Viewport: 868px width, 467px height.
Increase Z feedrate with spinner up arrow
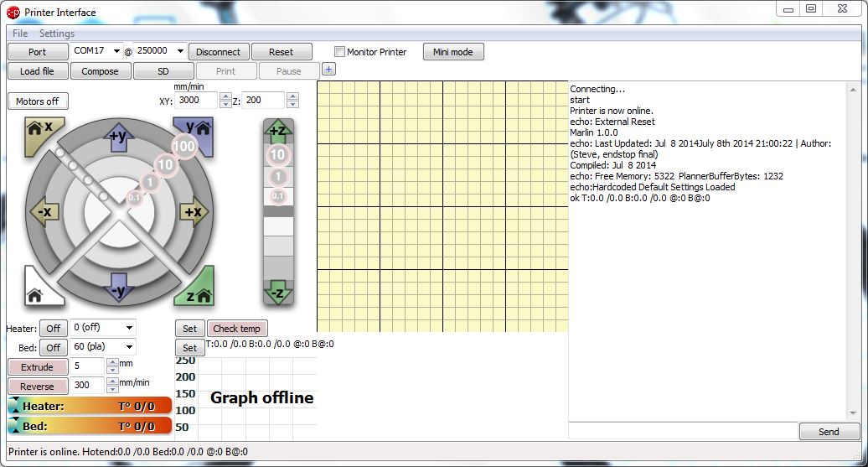click(x=293, y=96)
